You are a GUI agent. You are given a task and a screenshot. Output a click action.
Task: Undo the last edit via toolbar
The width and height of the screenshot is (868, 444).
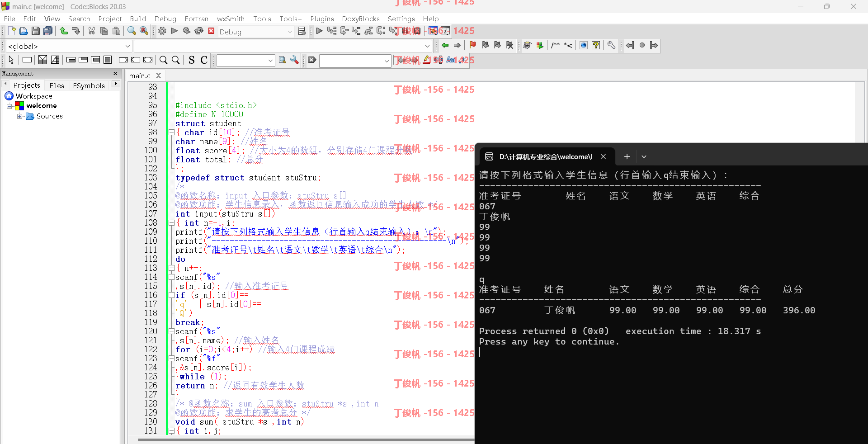coord(64,31)
